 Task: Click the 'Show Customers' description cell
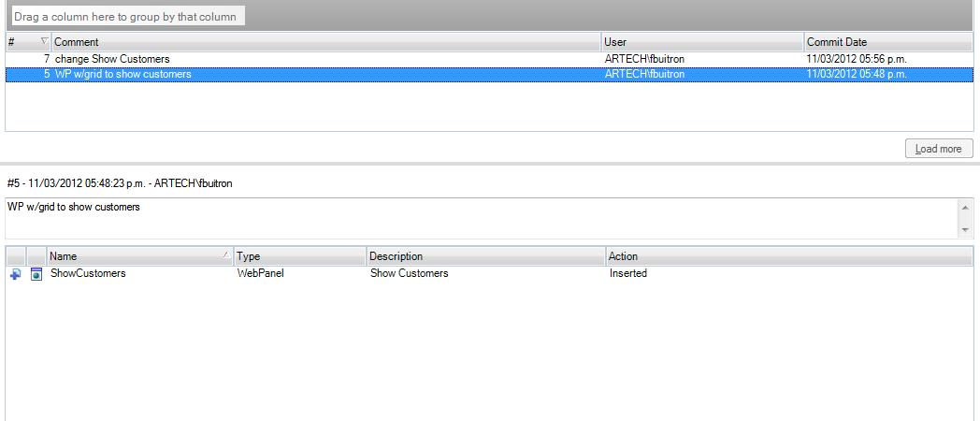(x=409, y=273)
